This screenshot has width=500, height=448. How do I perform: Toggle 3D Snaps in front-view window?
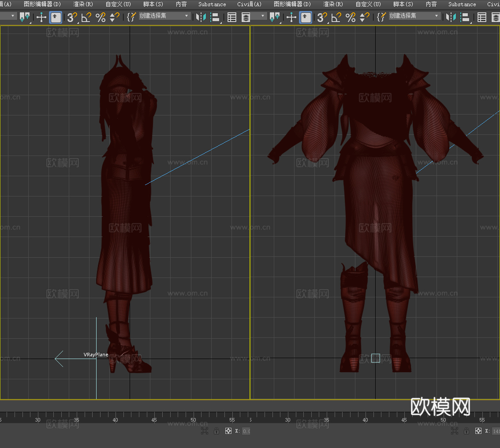322,17
